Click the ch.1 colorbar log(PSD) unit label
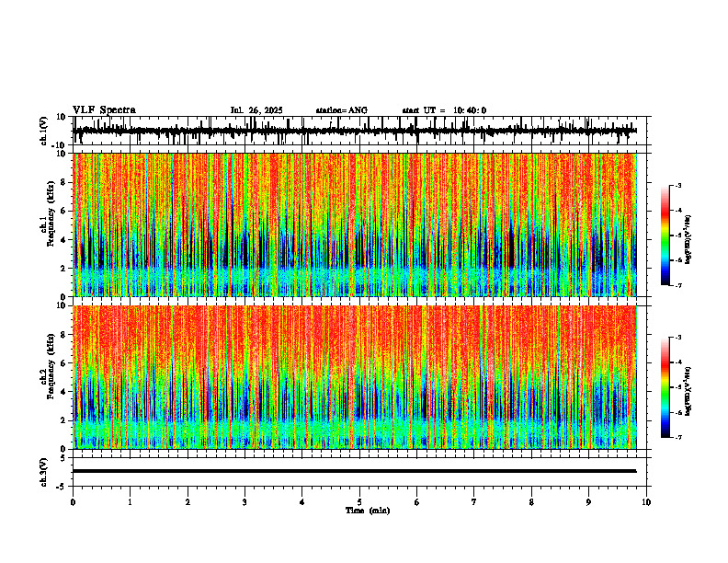 point(688,240)
